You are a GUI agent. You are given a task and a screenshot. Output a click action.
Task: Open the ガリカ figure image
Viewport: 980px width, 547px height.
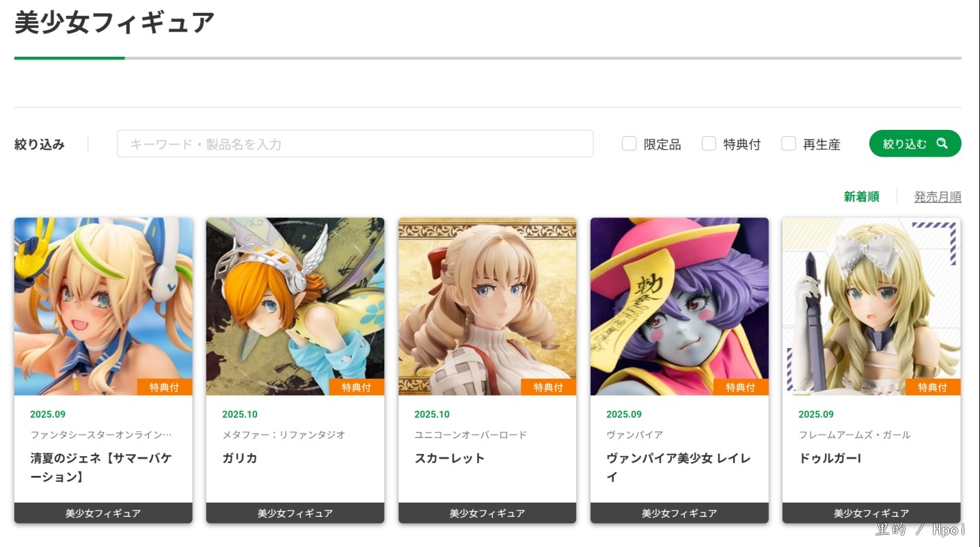[x=295, y=306]
